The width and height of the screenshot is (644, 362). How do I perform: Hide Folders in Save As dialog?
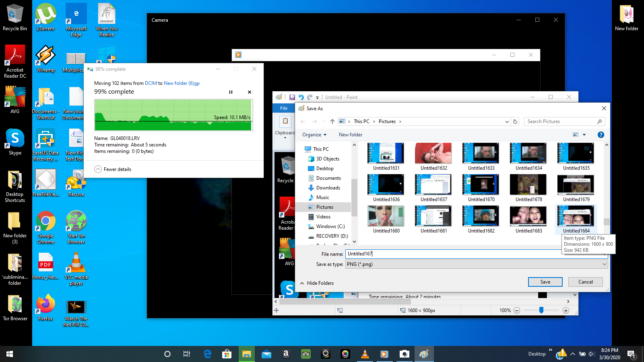point(317,283)
